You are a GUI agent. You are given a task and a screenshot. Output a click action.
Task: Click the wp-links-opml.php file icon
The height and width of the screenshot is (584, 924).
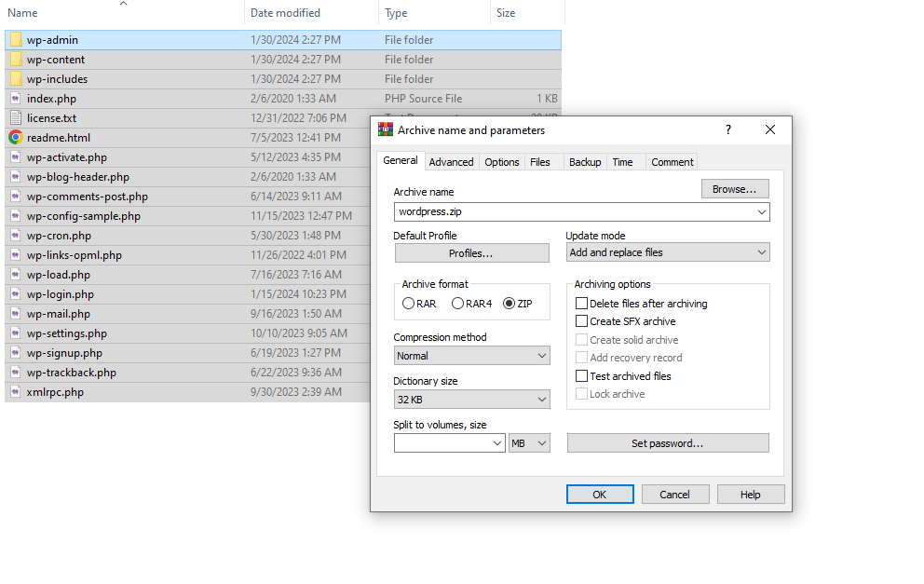pos(16,255)
